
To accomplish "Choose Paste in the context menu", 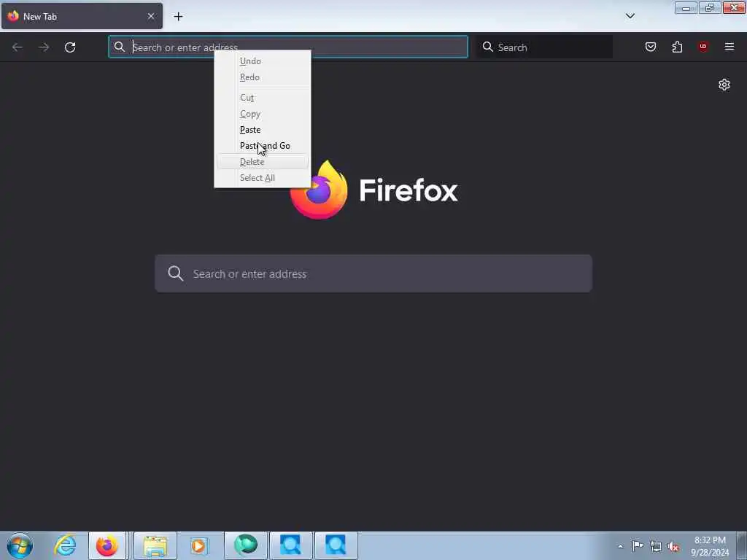I will (263, 130).
